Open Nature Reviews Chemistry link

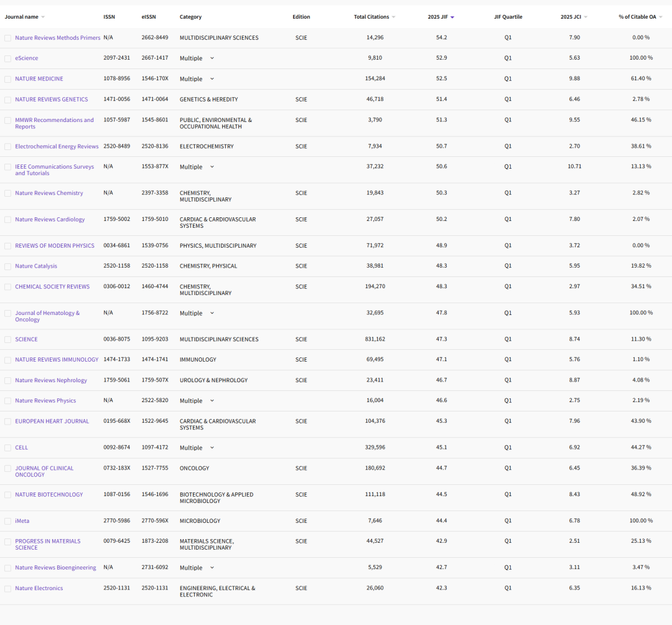(49, 194)
